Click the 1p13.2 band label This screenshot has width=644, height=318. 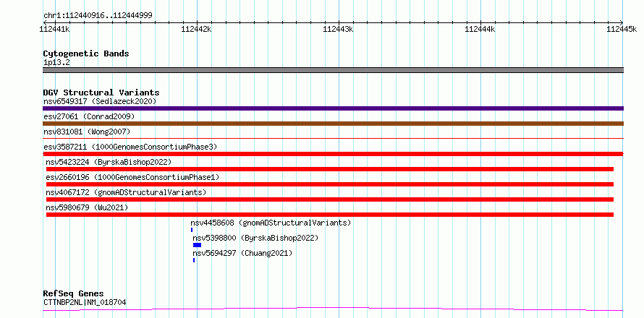coord(56,63)
